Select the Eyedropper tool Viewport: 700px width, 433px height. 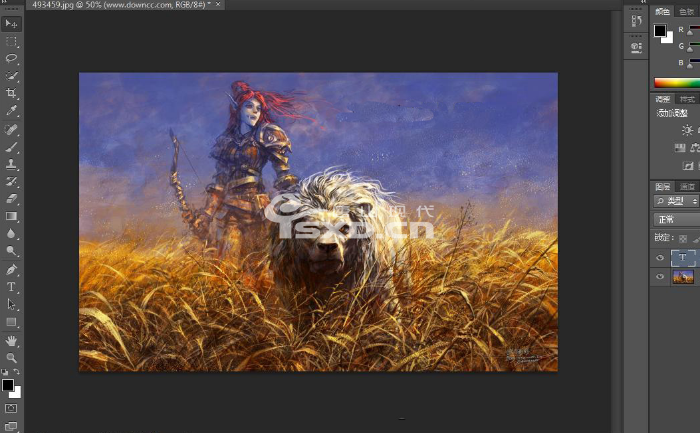pos(11,110)
